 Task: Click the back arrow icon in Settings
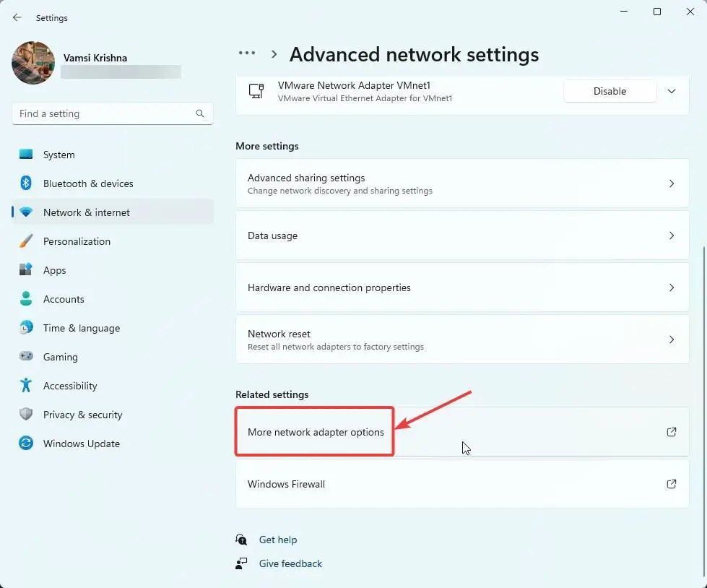[17, 17]
